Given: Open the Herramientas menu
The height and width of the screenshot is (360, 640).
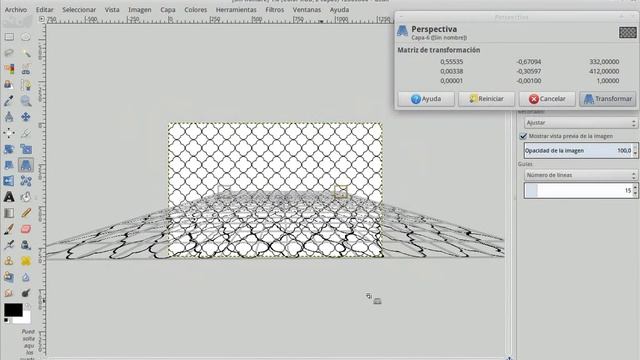Looking at the screenshot, I should [x=236, y=9].
